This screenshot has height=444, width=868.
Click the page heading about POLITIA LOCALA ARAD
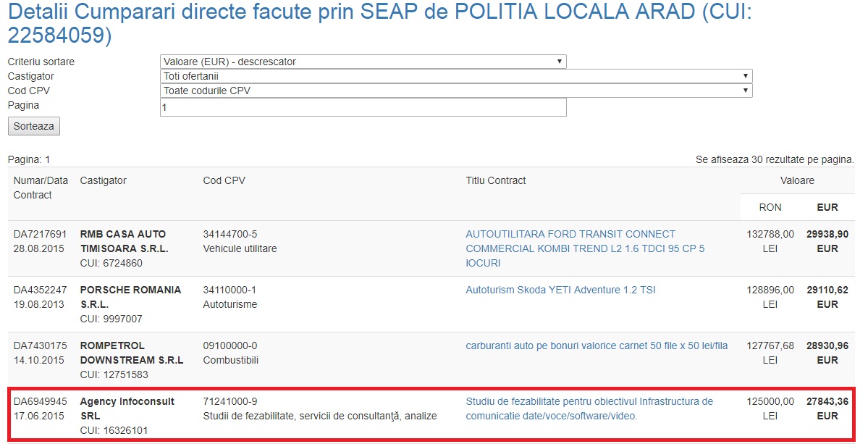pyautogui.click(x=379, y=23)
